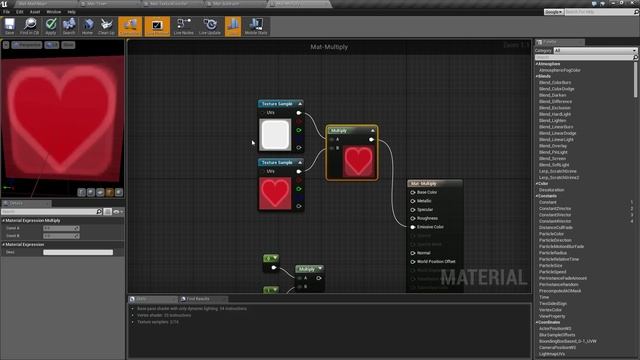Click the Apply checkmark icon
The height and width of the screenshot is (360, 640).
coord(51,26)
